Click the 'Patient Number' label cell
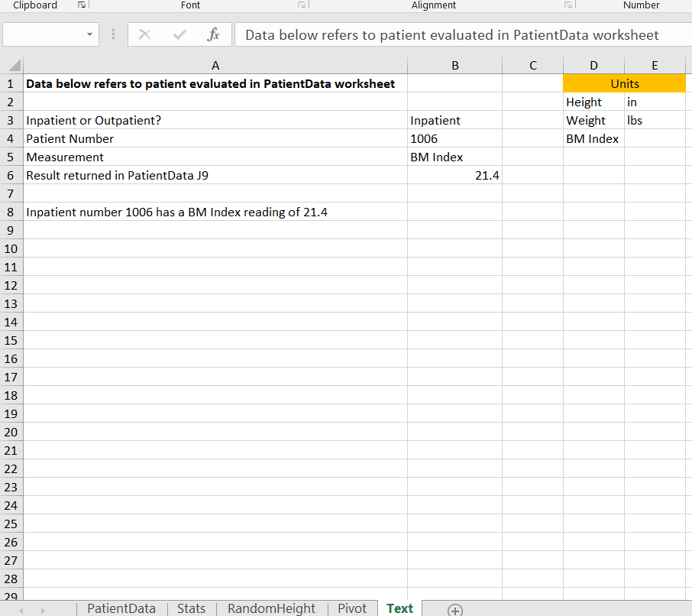 [215, 138]
